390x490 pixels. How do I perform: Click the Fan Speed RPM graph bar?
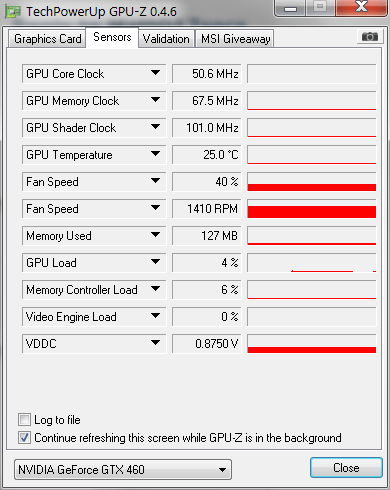click(x=312, y=209)
